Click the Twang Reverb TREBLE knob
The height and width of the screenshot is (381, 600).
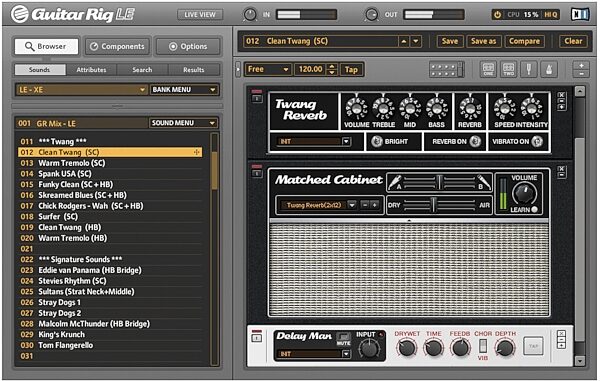(383, 108)
